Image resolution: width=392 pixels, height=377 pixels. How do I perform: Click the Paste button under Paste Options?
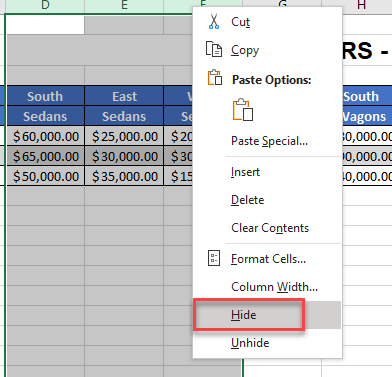point(243,109)
